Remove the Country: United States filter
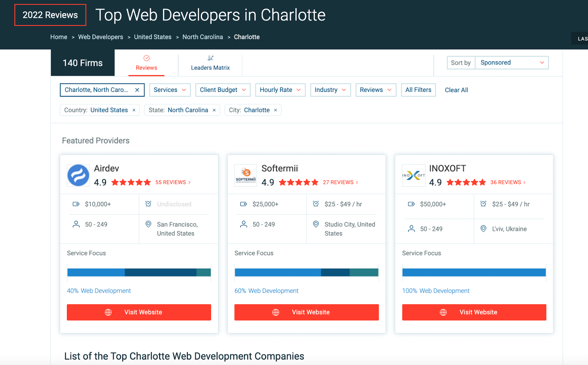588x365 pixels. tap(134, 110)
